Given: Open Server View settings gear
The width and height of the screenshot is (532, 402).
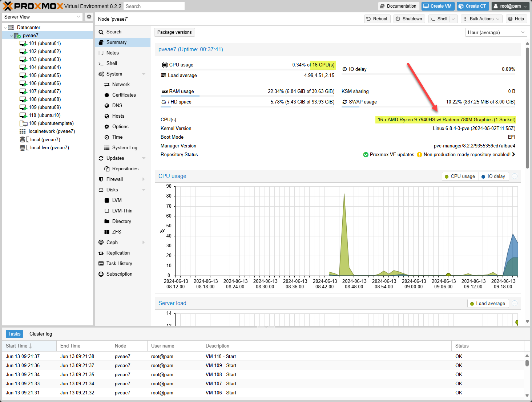Looking at the screenshot, I should [89, 17].
